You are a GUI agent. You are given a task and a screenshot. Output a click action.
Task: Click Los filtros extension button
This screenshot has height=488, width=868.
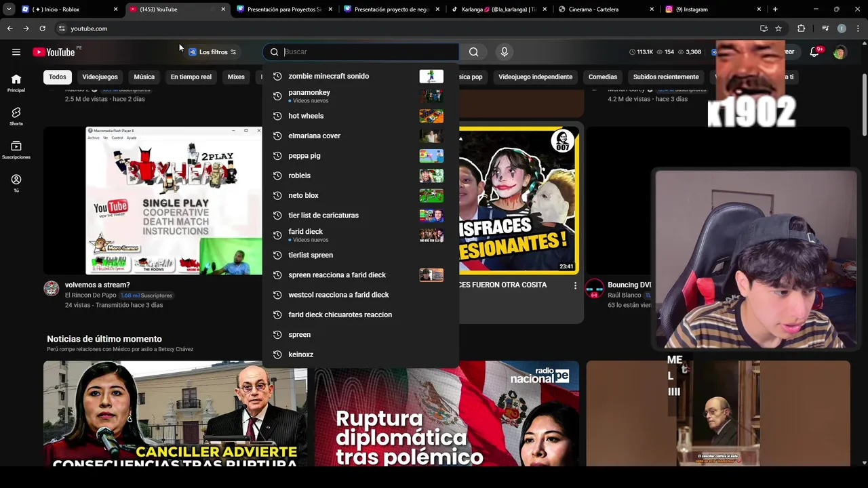[x=213, y=52]
